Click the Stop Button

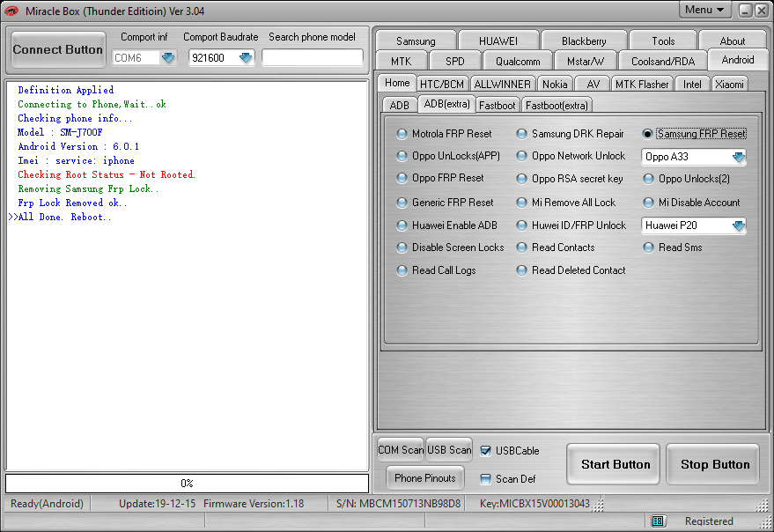pyautogui.click(x=714, y=464)
